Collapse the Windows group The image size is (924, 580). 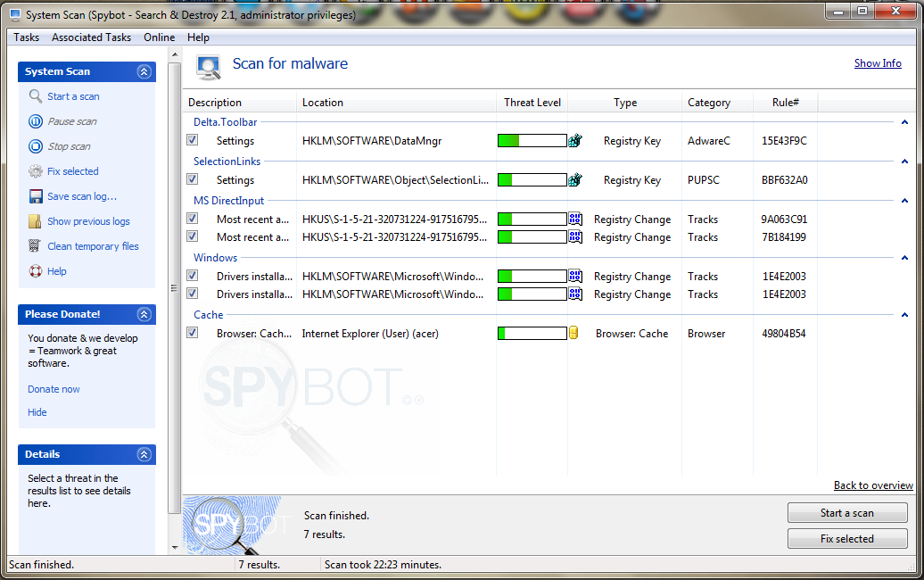pos(904,258)
